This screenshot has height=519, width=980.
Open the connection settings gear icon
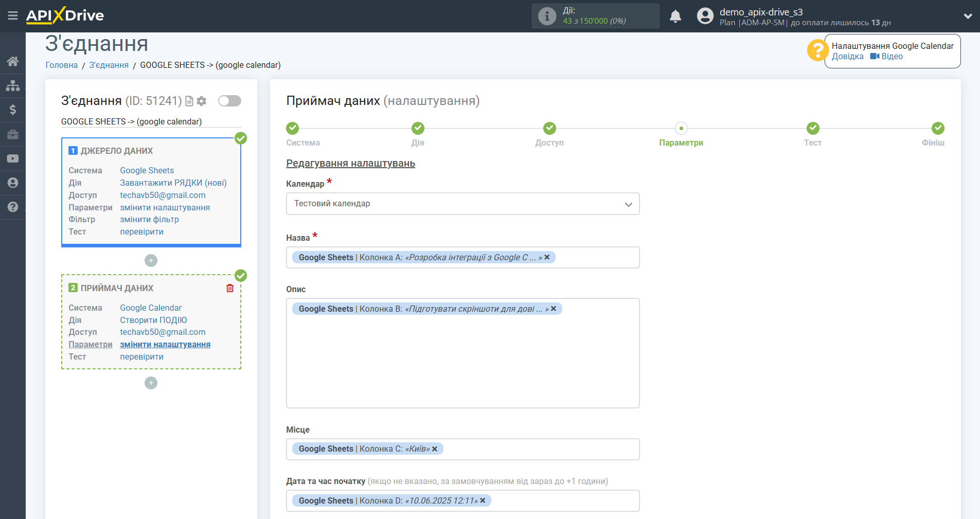coord(202,101)
